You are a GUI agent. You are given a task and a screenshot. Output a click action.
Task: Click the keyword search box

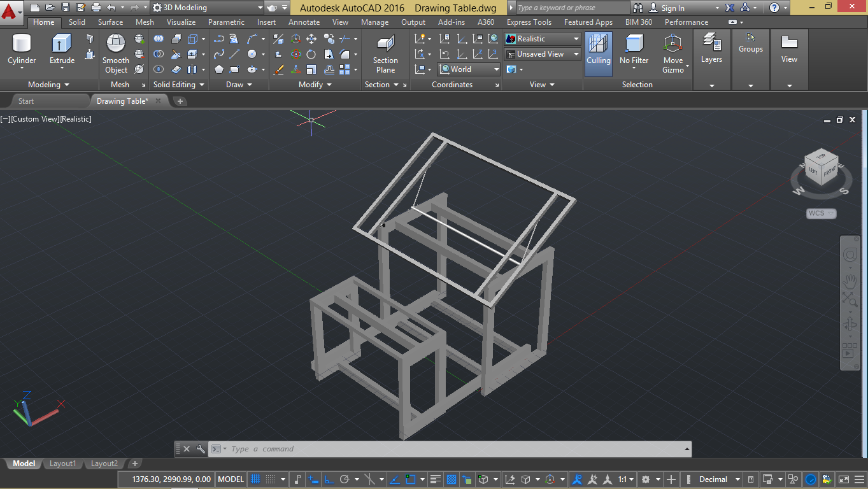tap(572, 8)
